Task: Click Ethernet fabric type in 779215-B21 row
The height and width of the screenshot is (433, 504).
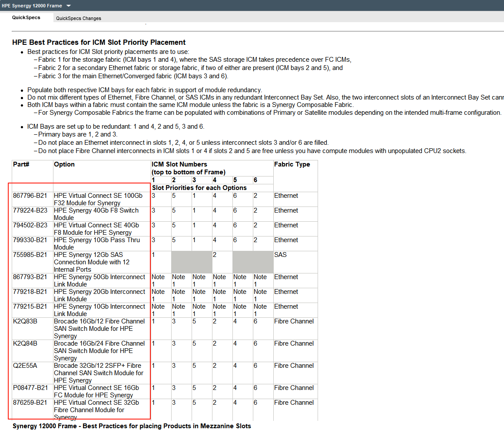Action: click(x=286, y=306)
